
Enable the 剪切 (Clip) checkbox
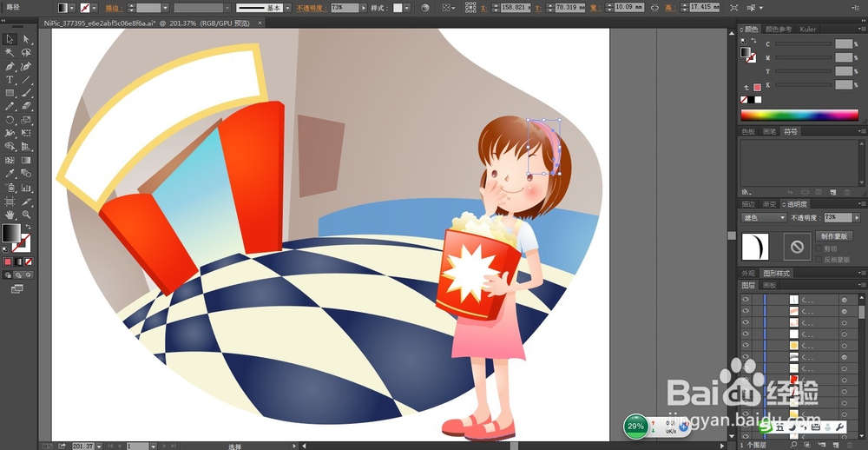coord(819,249)
